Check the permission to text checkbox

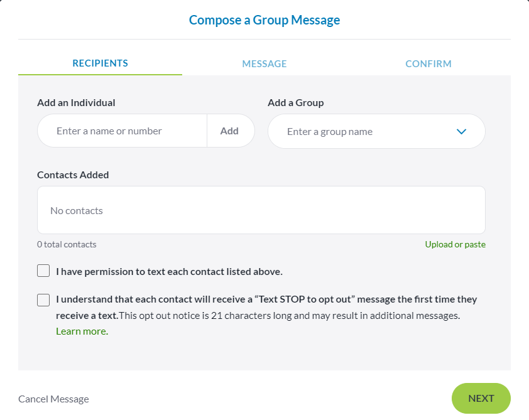click(43, 271)
